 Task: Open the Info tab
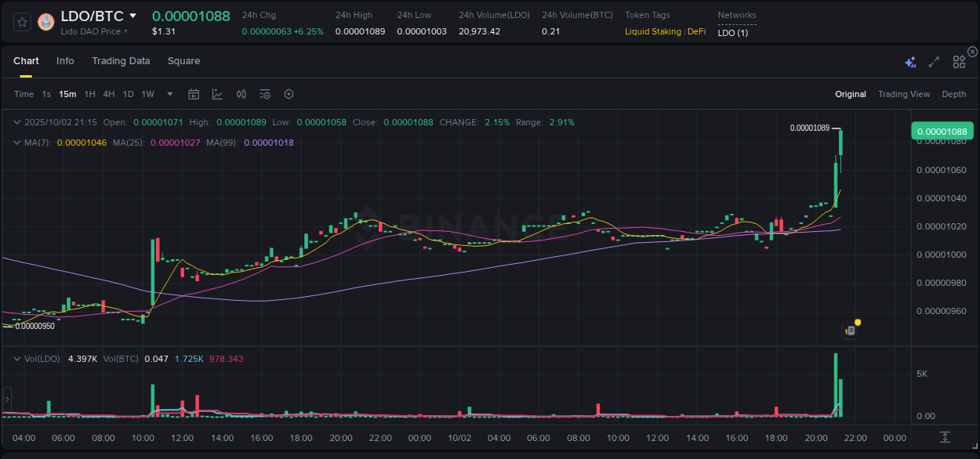click(x=65, y=60)
